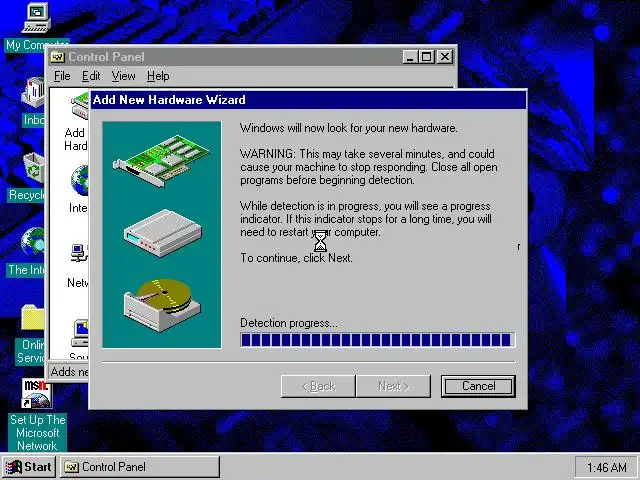Select the Inbox desktop icon
Screen dimensions: 640x480
click(33, 93)
